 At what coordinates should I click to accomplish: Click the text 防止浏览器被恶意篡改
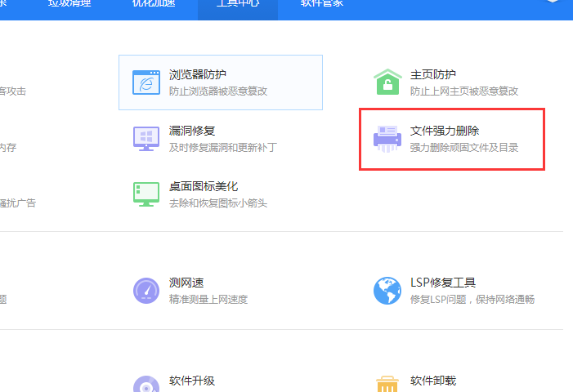click(218, 91)
